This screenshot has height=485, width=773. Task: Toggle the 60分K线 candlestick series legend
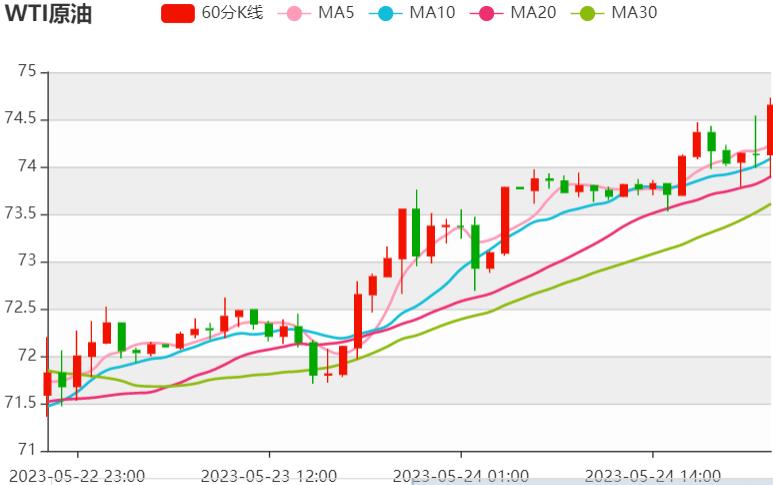click(x=212, y=12)
